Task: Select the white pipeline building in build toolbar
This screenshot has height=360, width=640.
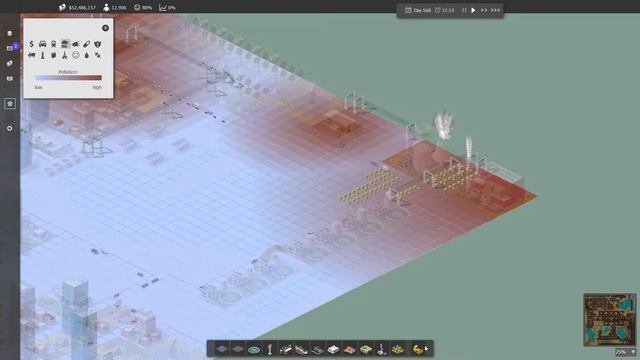Action: click(286, 349)
